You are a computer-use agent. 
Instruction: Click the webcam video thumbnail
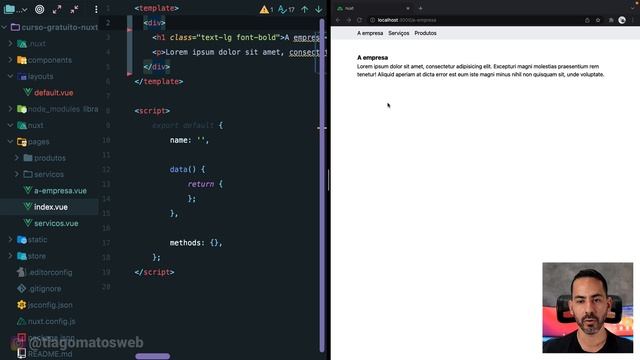click(587, 307)
